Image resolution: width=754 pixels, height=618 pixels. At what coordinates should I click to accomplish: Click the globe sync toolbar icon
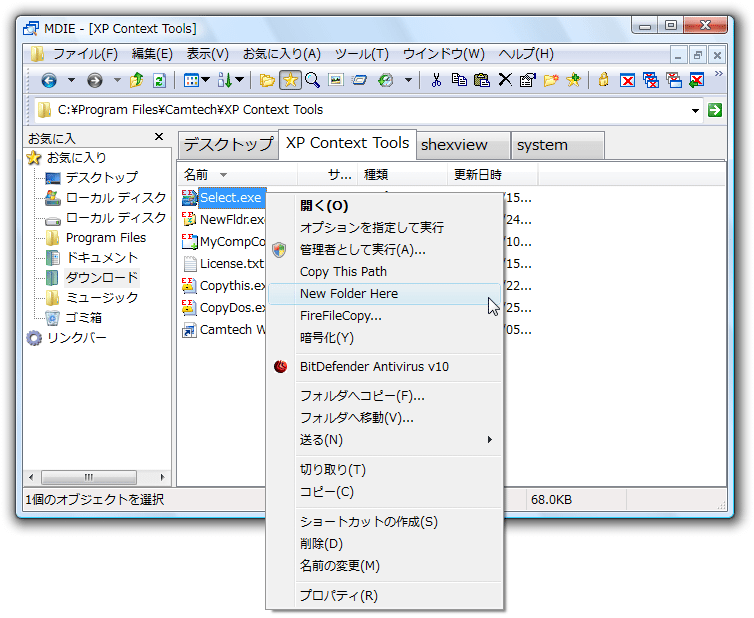(386, 80)
